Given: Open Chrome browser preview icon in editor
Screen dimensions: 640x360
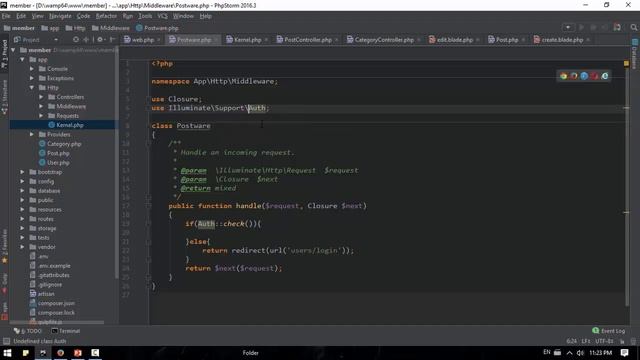Looking at the screenshot, I should (x=564, y=76).
